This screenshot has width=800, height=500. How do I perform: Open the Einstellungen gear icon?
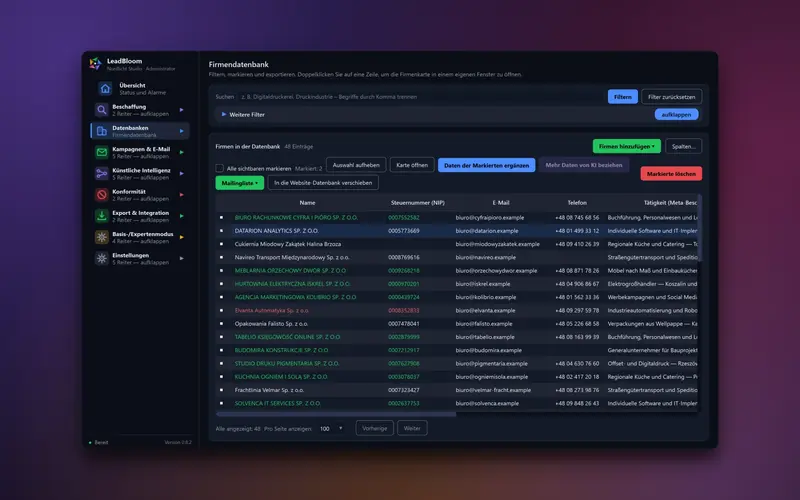coord(102,258)
